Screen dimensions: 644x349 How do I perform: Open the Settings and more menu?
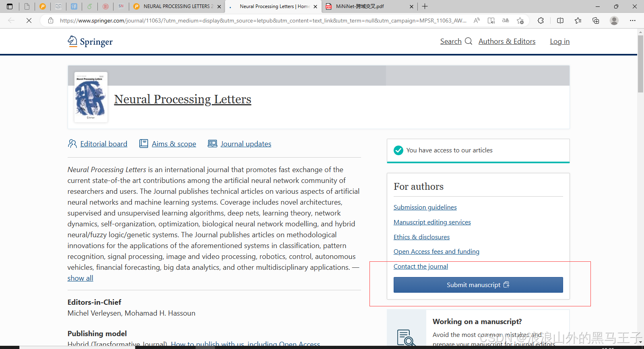[633, 21]
